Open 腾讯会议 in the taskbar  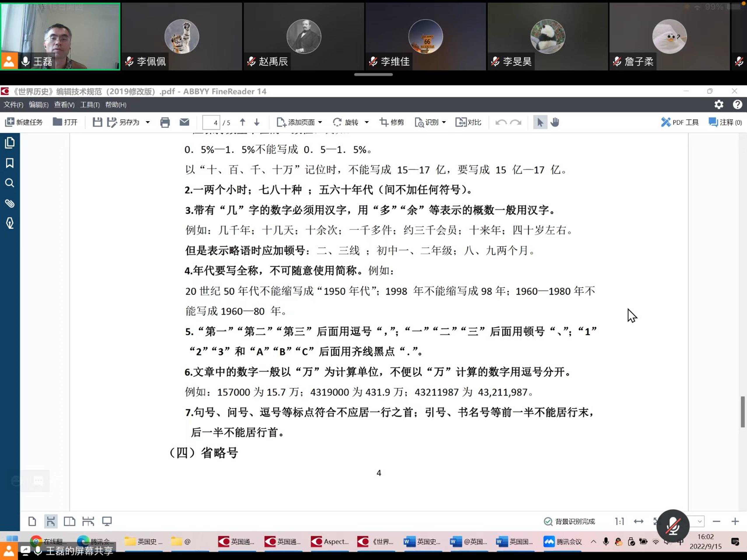(563, 542)
